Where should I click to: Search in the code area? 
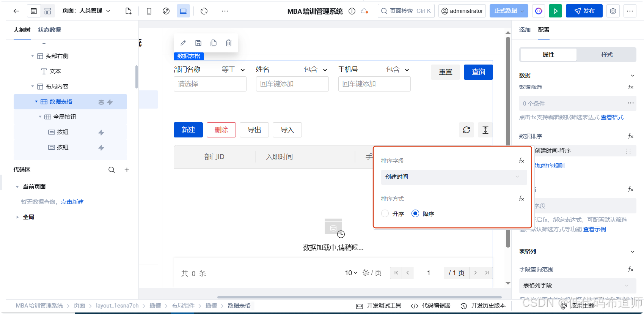(112, 170)
